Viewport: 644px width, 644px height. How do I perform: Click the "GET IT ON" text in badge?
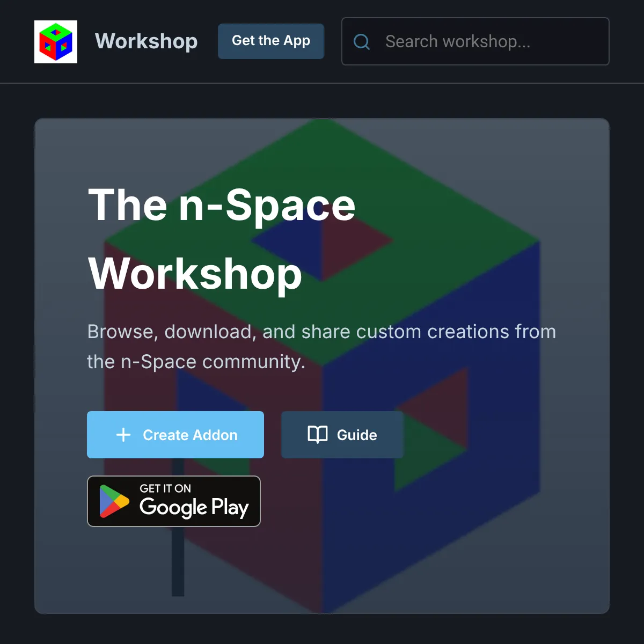(165, 488)
